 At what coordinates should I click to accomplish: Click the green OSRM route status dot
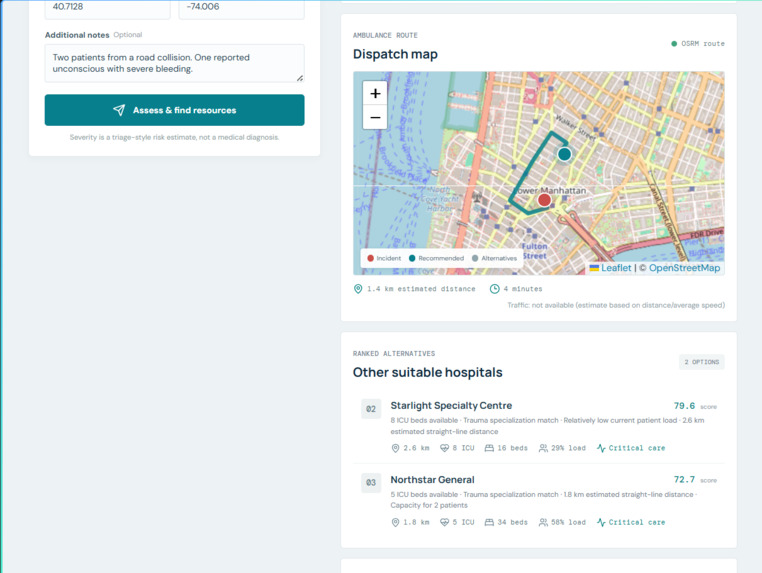click(x=674, y=44)
